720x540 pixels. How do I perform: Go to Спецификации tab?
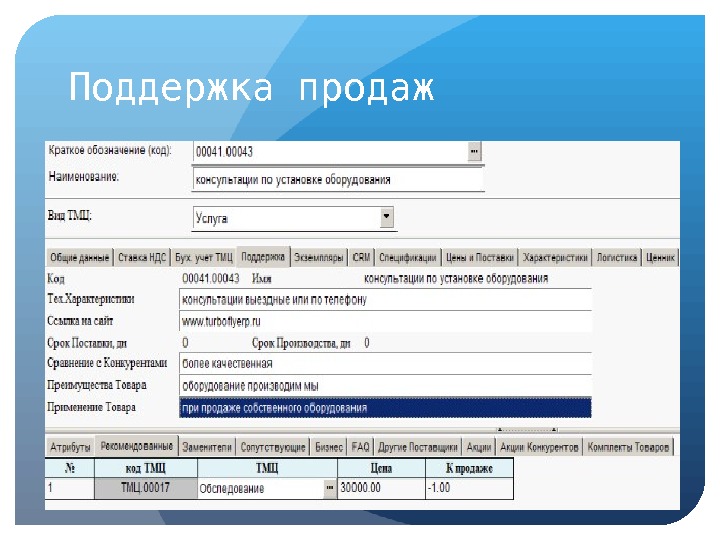408,258
